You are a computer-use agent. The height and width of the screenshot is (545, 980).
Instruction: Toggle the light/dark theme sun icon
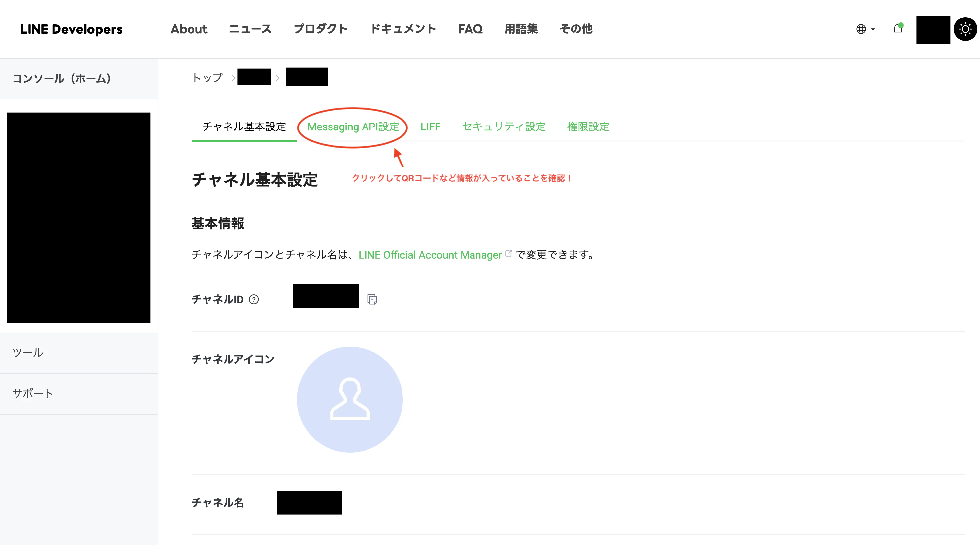point(965,29)
